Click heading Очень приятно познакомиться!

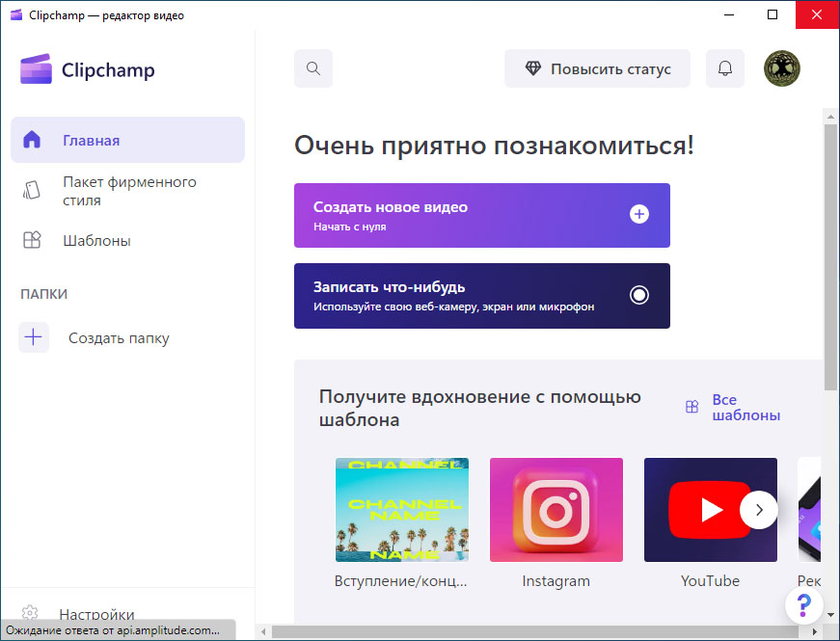click(x=494, y=146)
